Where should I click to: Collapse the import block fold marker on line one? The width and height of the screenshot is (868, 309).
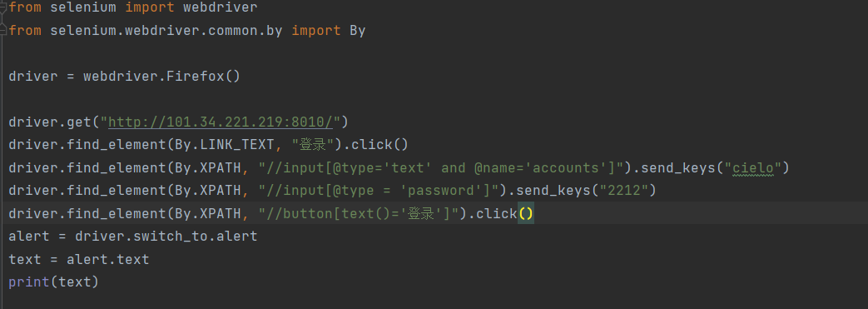coord(3,7)
